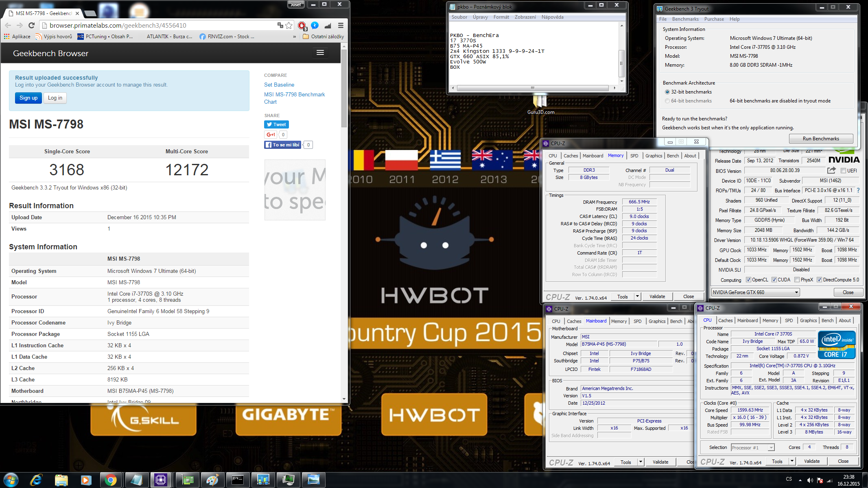Open the Aplikace apps shortcut
The height and width of the screenshot is (488, 868).
17,36
